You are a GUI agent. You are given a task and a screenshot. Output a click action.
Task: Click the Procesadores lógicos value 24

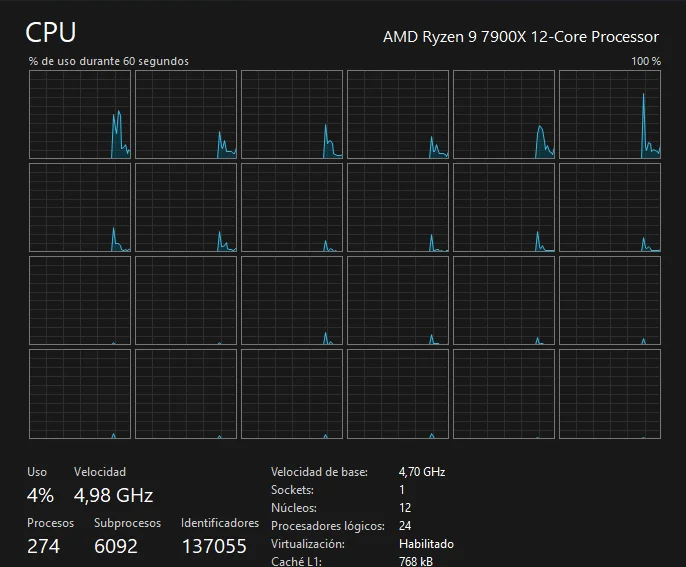click(405, 526)
